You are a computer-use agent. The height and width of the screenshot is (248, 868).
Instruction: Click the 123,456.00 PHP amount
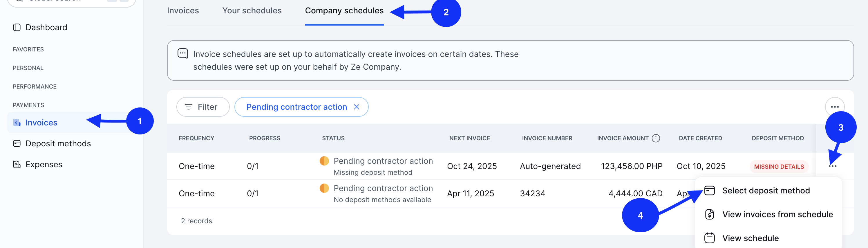point(632,166)
